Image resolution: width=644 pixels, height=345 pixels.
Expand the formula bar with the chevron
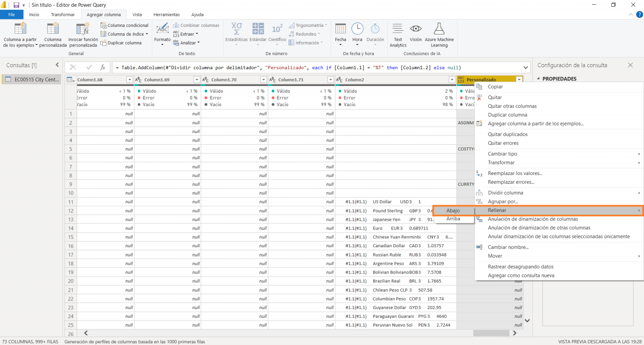tap(526, 67)
